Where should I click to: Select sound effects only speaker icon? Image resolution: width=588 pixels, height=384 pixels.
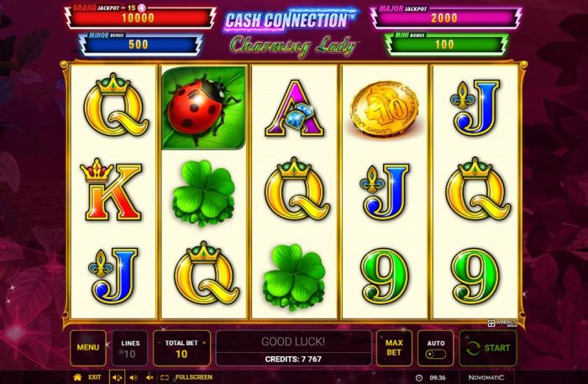click(x=133, y=377)
